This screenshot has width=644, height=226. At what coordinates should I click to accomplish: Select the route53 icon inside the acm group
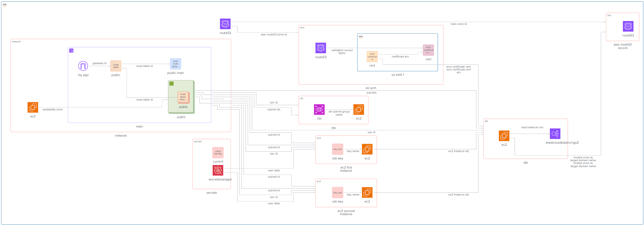click(320, 48)
